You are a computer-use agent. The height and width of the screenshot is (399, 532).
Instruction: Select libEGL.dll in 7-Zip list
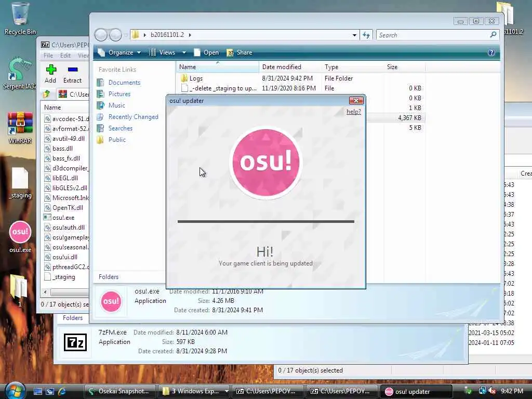65,178
